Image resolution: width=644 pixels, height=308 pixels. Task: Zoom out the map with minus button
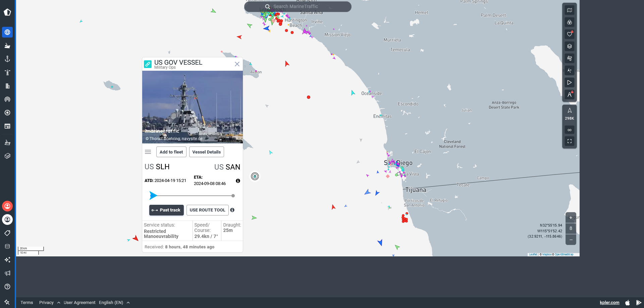(x=571, y=240)
